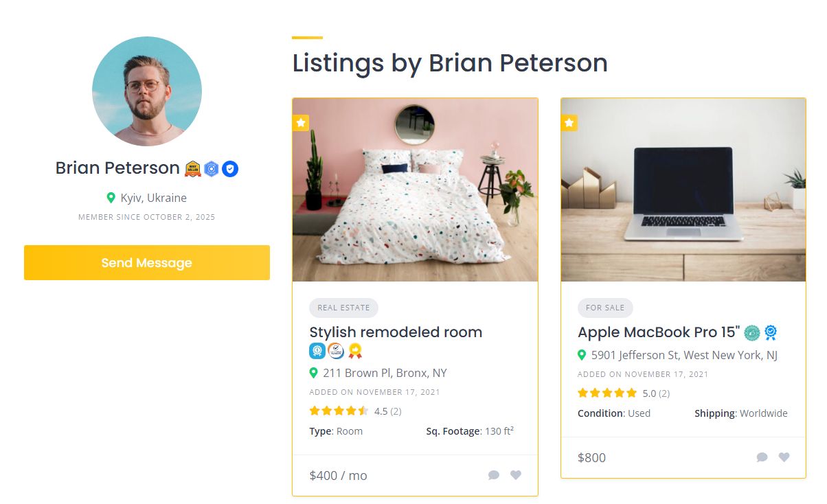Click the thumbs-up ribbon badge under the room title
The image size is (827, 504).
pos(354,351)
